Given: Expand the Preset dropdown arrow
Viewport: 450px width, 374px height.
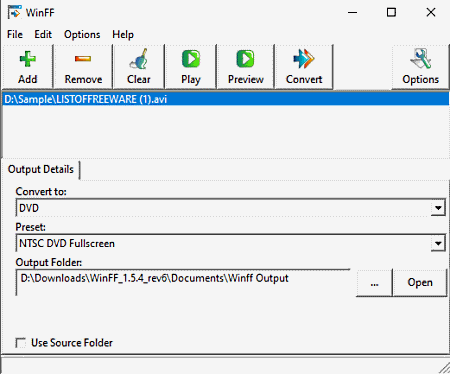Looking at the screenshot, I should point(438,243).
